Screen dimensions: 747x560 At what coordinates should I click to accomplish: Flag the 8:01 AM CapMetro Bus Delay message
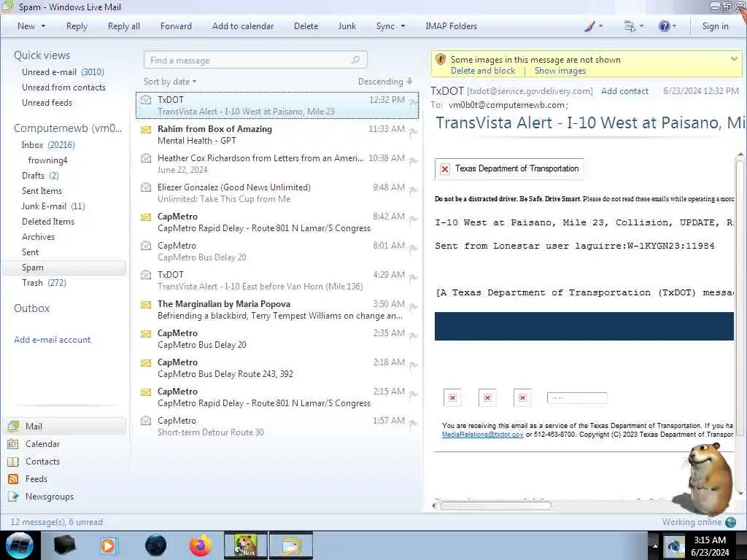pyautogui.click(x=413, y=249)
